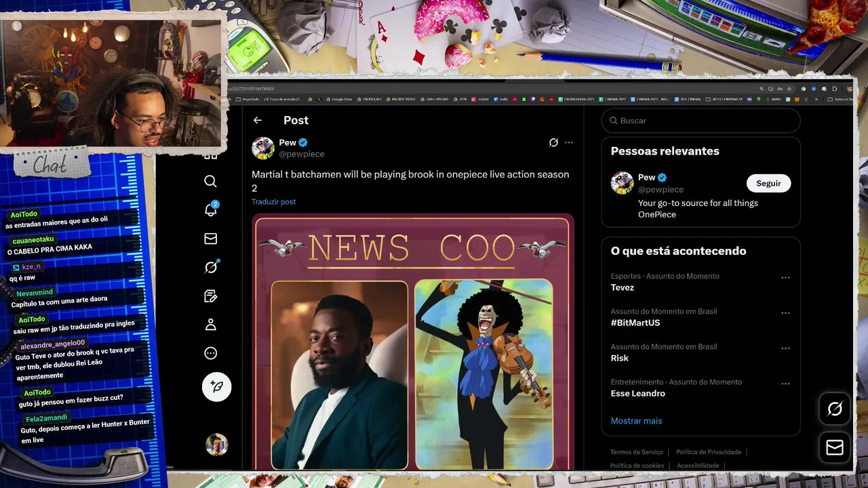Open cauaneotaku chat username

tap(33, 240)
